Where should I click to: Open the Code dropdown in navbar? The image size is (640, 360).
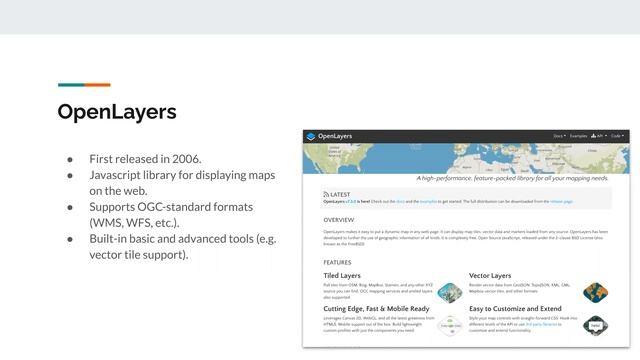pos(617,136)
